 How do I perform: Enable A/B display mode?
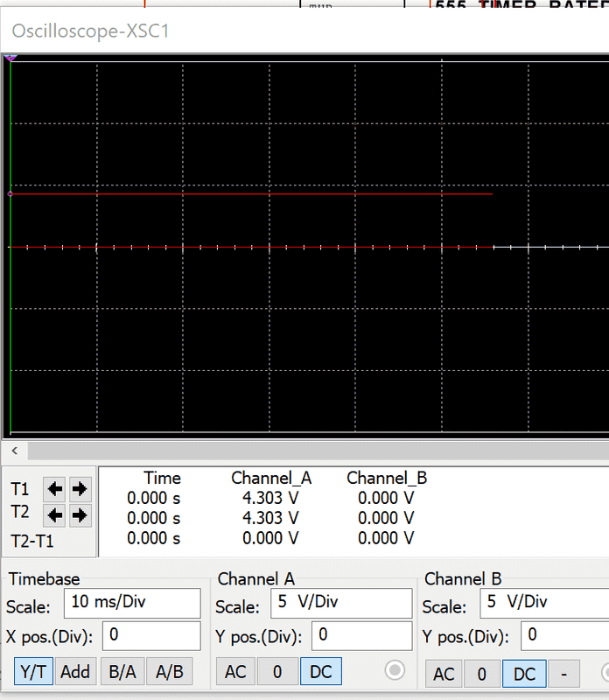tap(170, 672)
